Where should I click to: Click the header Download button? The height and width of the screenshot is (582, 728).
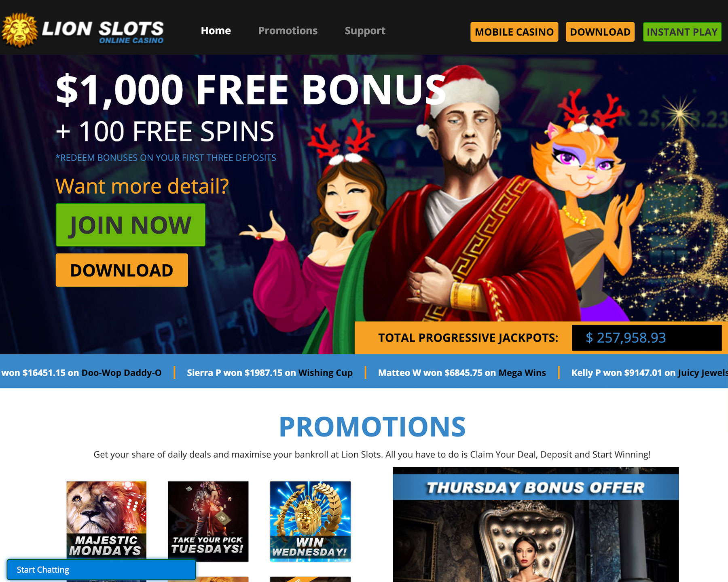[600, 32]
